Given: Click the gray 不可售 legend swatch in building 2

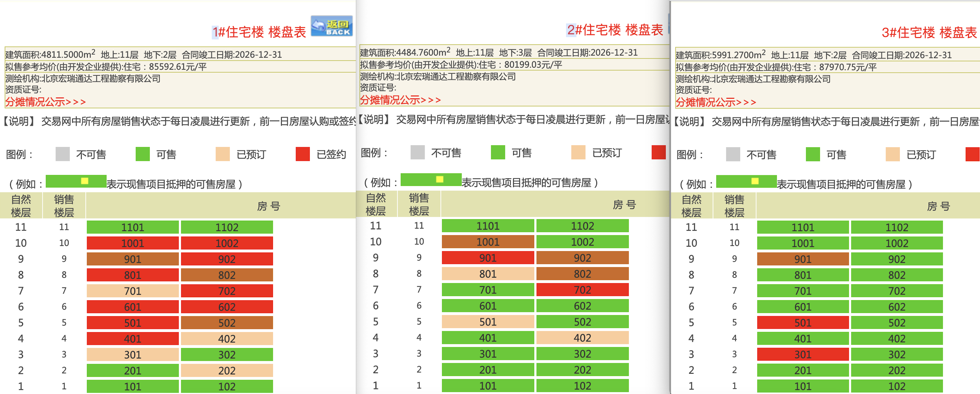Looking at the screenshot, I should coord(417,152).
